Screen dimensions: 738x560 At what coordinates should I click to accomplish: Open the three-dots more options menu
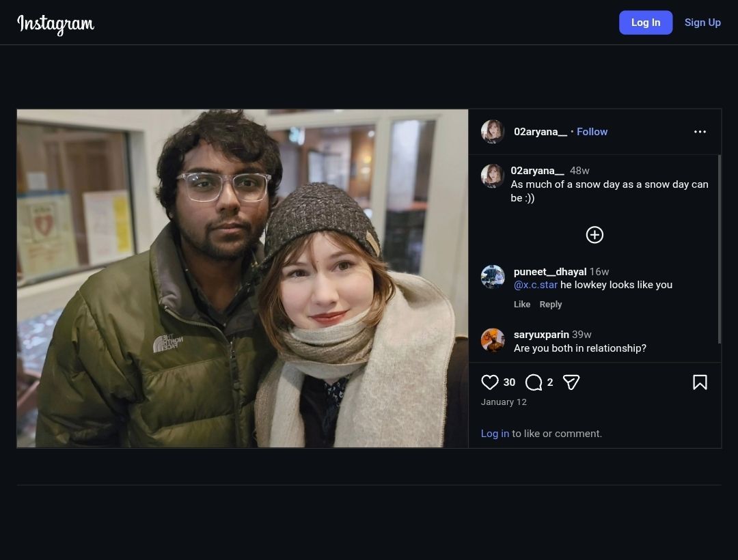pos(700,132)
